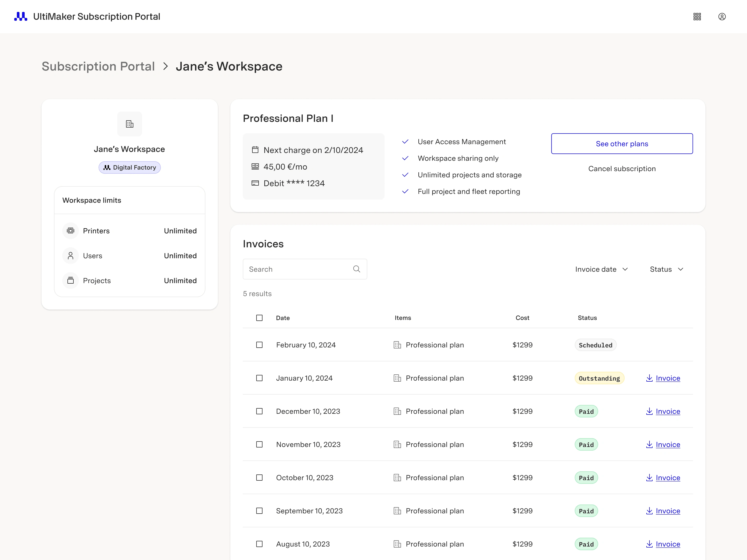Click the users person icon in workspace limits
This screenshot has width=747, height=560.
[71, 255]
